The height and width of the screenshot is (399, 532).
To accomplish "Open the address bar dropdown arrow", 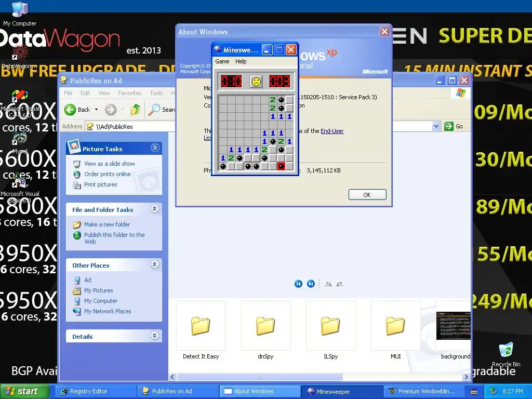I will point(436,127).
